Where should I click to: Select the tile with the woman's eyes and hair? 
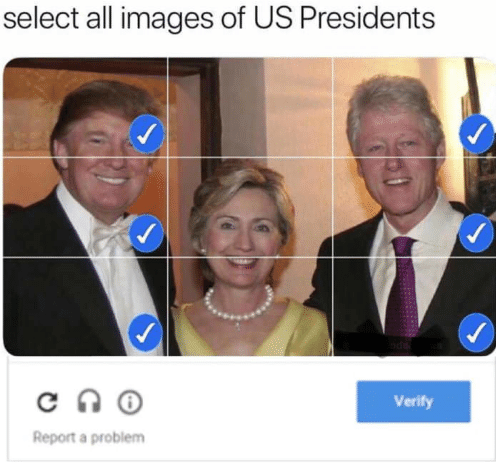click(x=250, y=207)
